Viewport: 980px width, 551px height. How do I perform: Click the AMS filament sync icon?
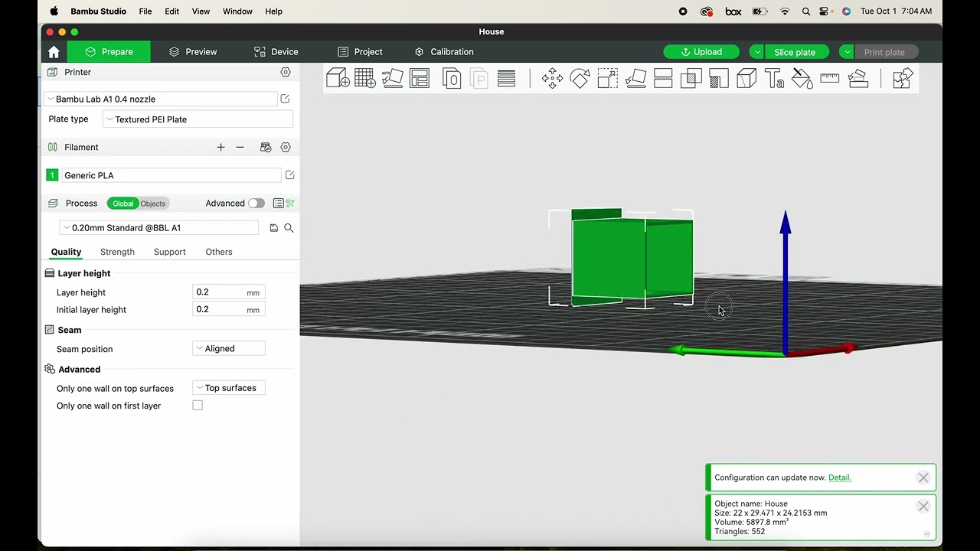266,147
